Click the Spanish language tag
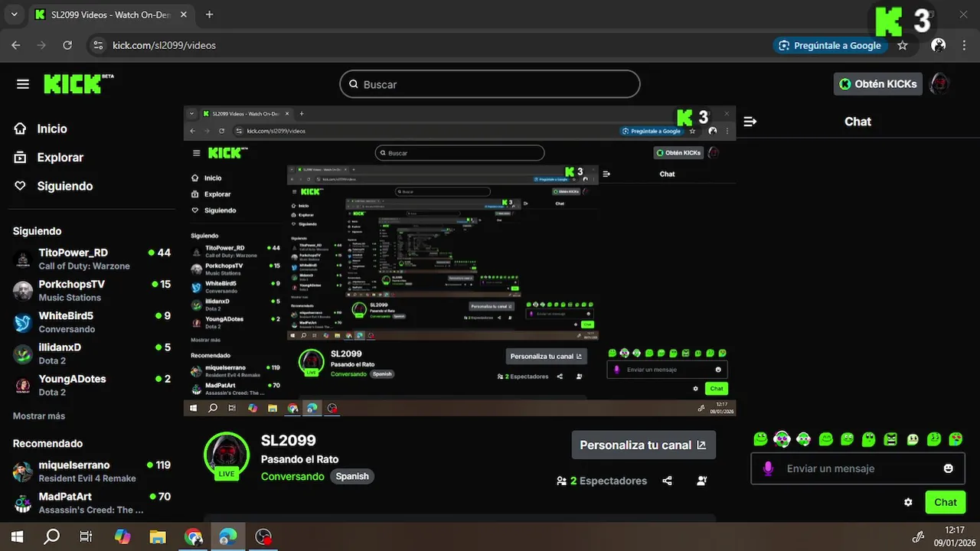The height and width of the screenshot is (551, 980). pos(352,476)
